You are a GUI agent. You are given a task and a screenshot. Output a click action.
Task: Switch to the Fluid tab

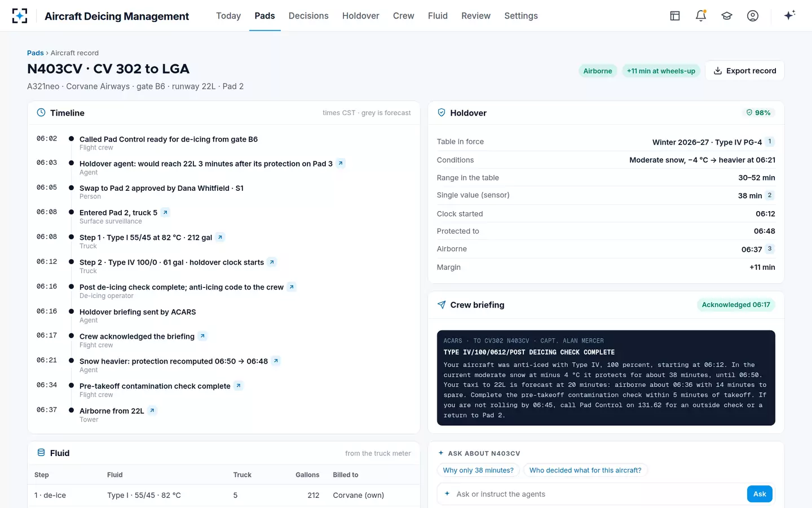(438, 16)
